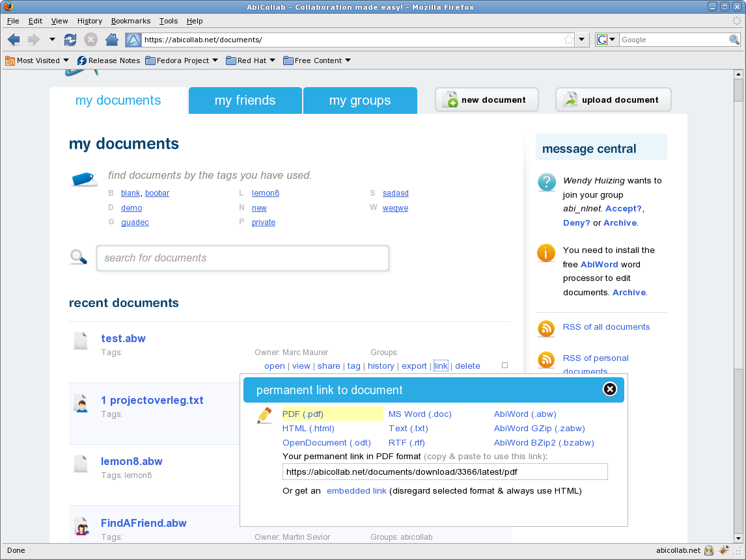Expand the Fedora Project bookmarks folder
This screenshot has width=746, height=560.
click(182, 60)
